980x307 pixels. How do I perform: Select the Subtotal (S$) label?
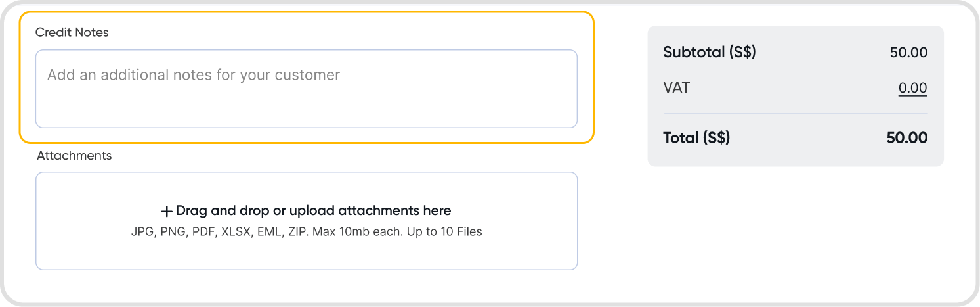[x=710, y=53]
